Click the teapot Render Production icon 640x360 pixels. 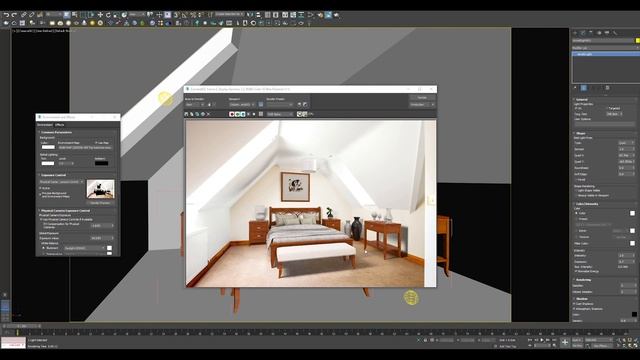336,15
